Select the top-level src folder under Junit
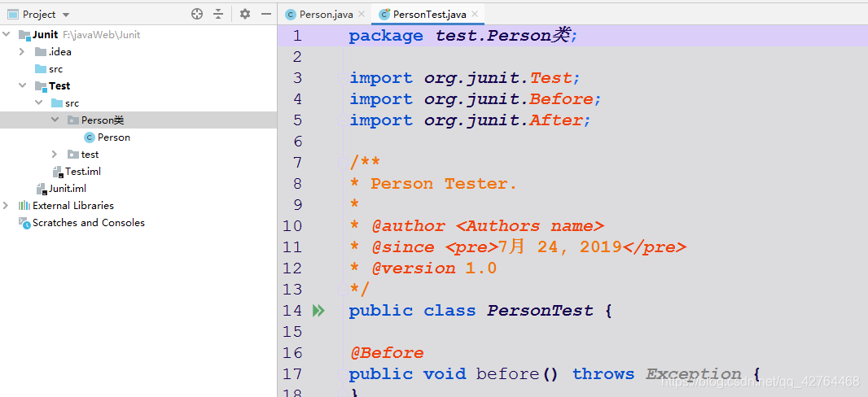The image size is (868, 397). (x=55, y=69)
